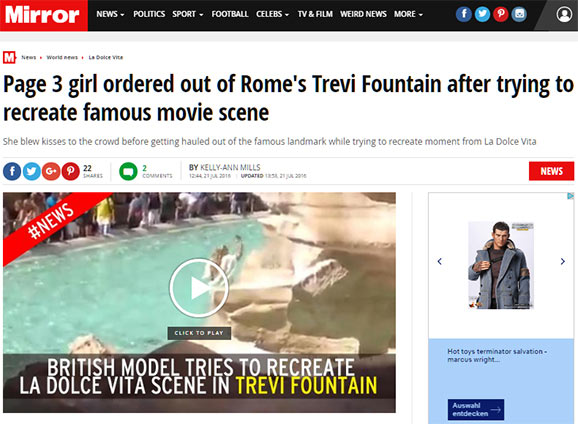The height and width of the screenshot is (424, 578).
Task: Expand the Sport dropdown menu
Action: (x=188, y=14)
